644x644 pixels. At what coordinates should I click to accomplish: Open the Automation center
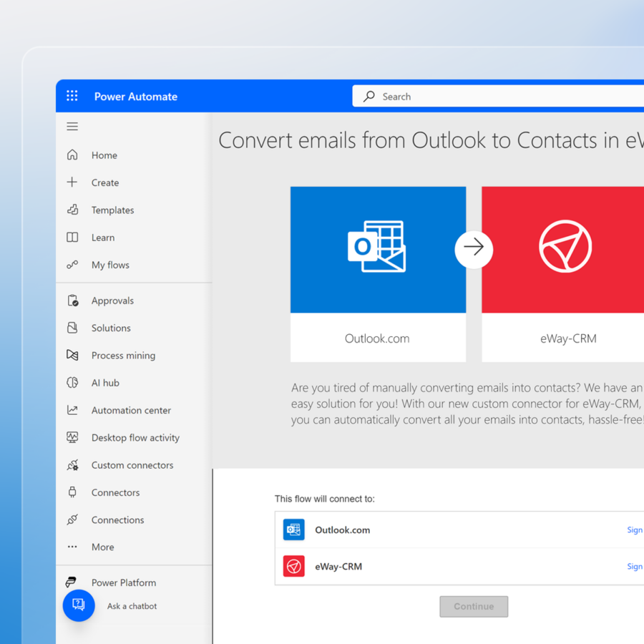pyautogui.click(x=130, y=409)
